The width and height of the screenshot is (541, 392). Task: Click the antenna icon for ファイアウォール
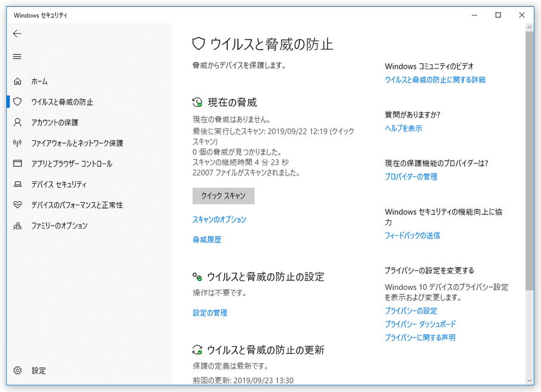click(x=17, y=143)
